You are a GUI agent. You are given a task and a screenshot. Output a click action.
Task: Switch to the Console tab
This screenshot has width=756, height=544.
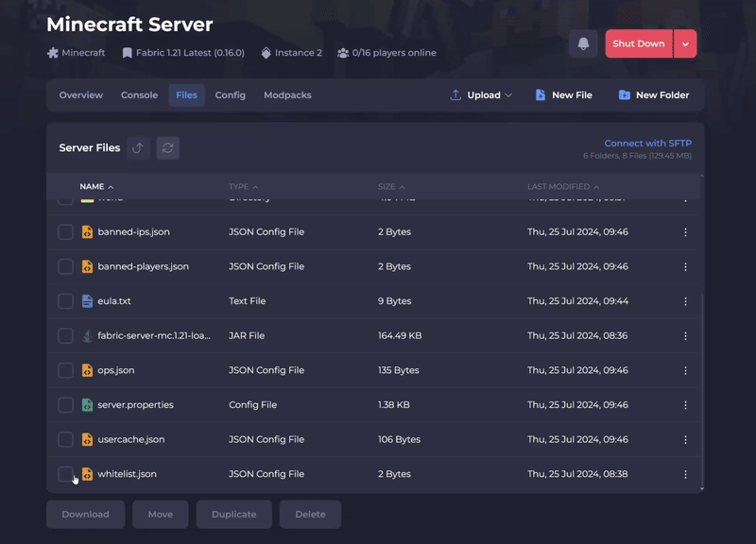click(x=139, y=95)
